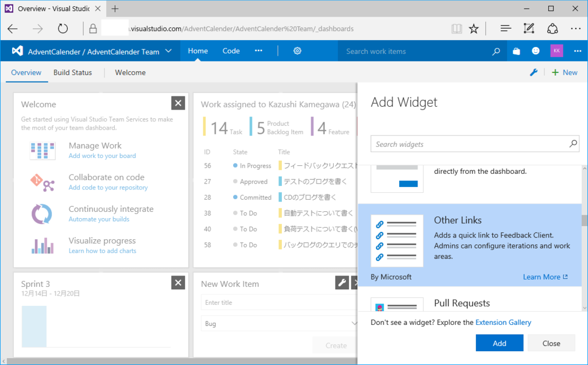The image size is (588, 365).
Task: Open the nav bar ellipsis next to Code
Action: pyautogui.click(x=259, y=51)
